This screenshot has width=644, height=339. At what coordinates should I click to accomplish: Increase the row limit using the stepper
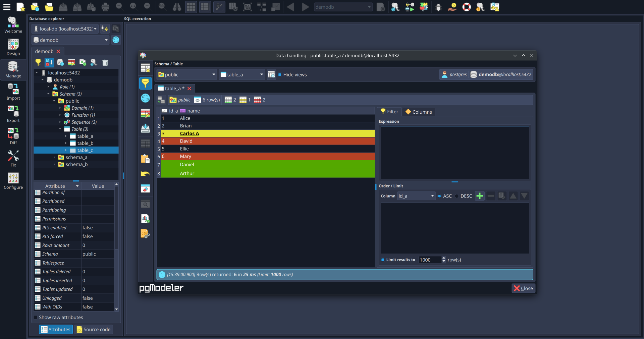click(x=443, y=258)
